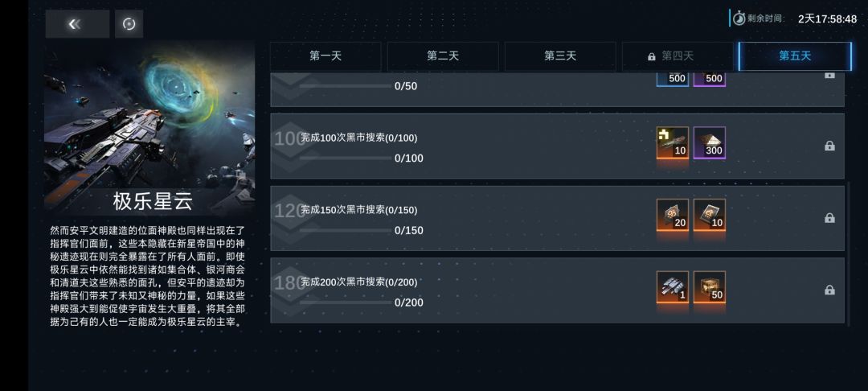
Task: Tap the missile reward icon showing 10
Action: (673, 142)
